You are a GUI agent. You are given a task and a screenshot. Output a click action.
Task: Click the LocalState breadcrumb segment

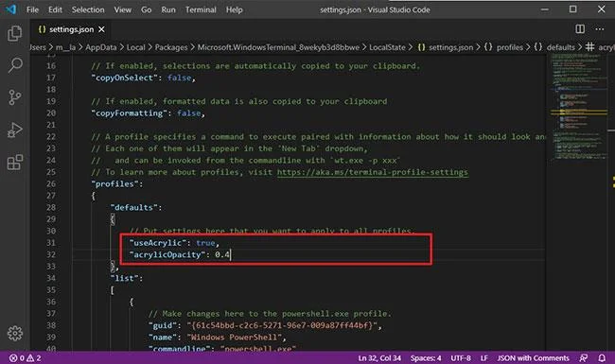point(387,47)
